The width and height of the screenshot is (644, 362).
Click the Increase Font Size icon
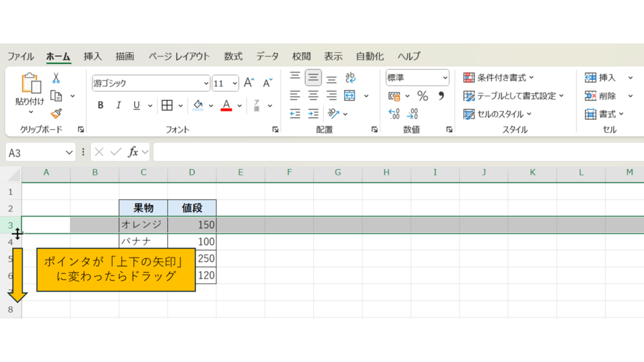pos(249,83)
